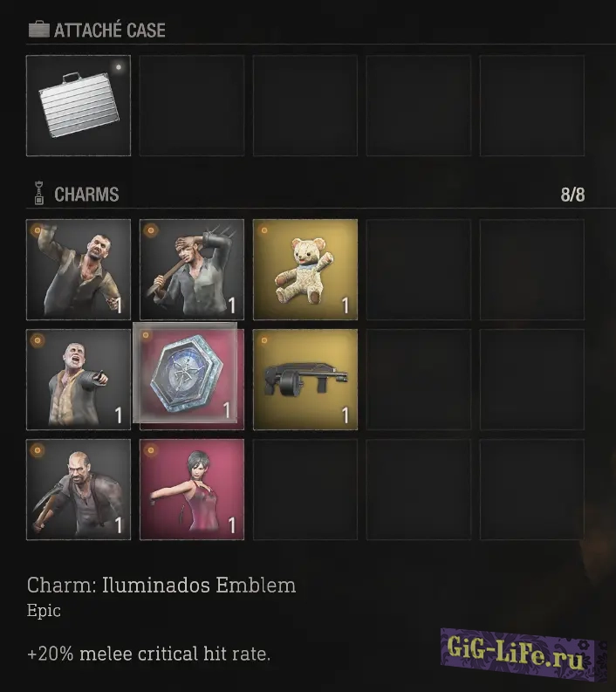Click the Charms section chain icon

point(39,194)
